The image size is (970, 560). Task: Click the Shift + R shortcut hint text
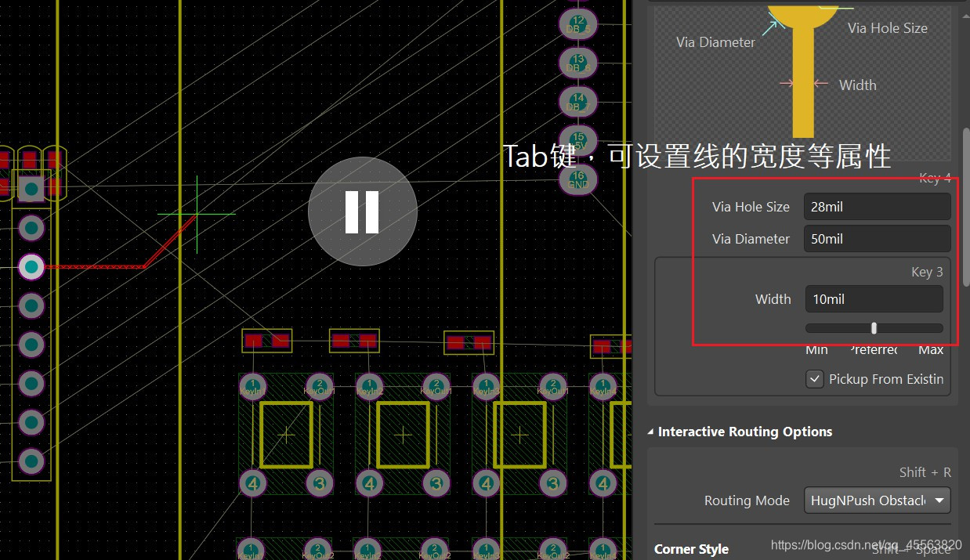pyautogui.click(x=925, y=472)
